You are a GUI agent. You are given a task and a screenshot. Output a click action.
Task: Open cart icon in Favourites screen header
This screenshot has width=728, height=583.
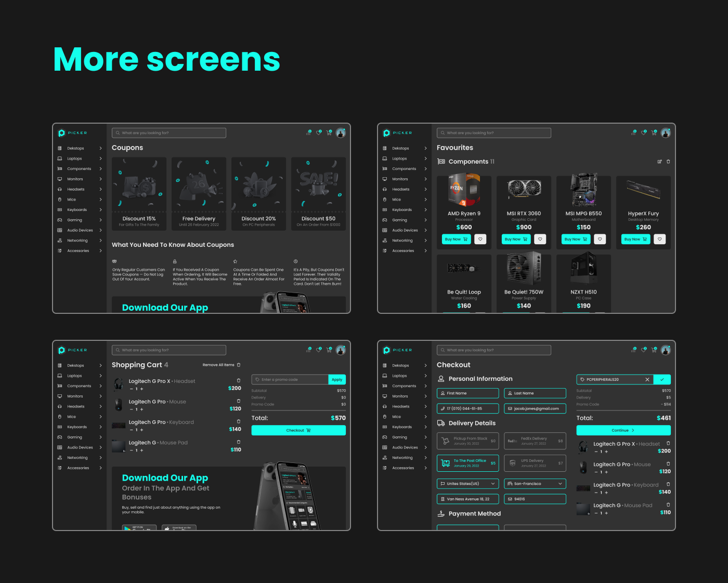point(654,133)
